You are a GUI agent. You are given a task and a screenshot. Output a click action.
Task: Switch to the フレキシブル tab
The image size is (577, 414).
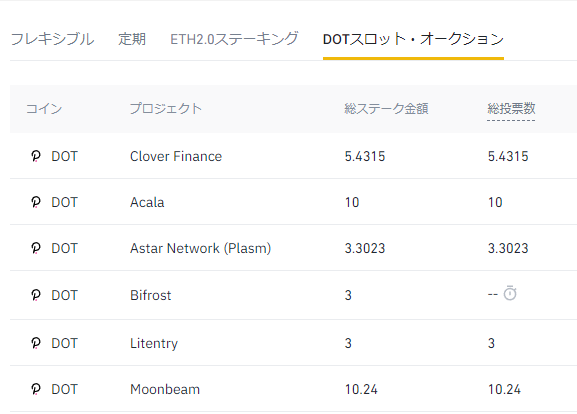(52, 39)
